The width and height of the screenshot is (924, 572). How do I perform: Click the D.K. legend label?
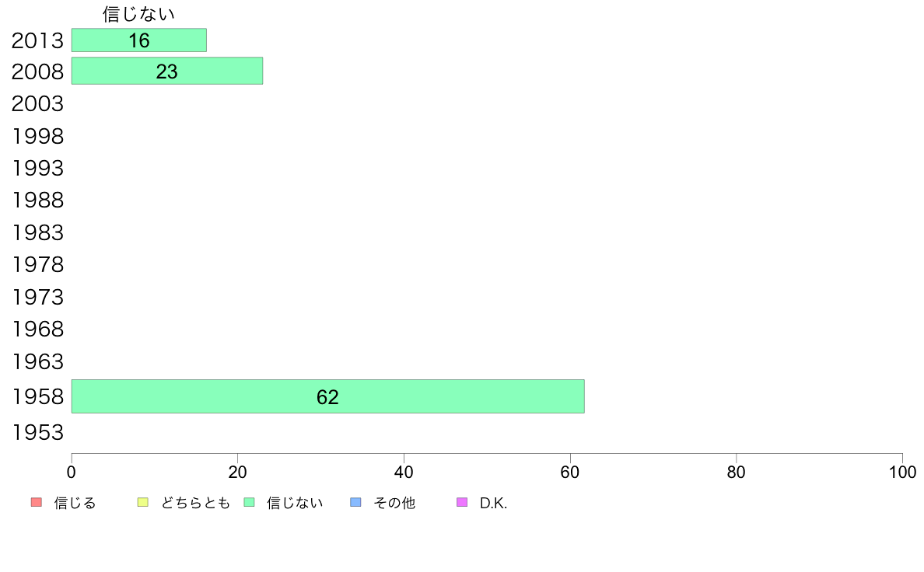(493, 503)
